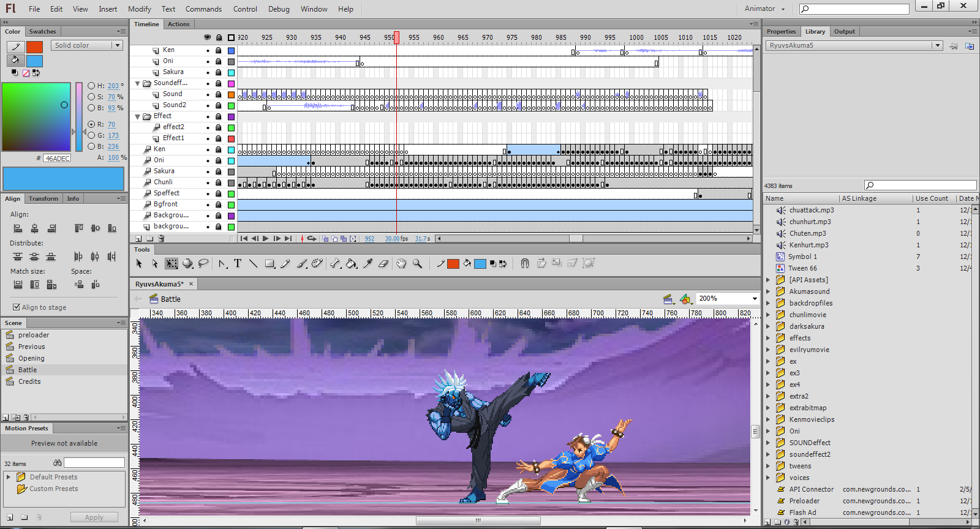Select the 3D Rotation tool

click(x=187, y=263)
